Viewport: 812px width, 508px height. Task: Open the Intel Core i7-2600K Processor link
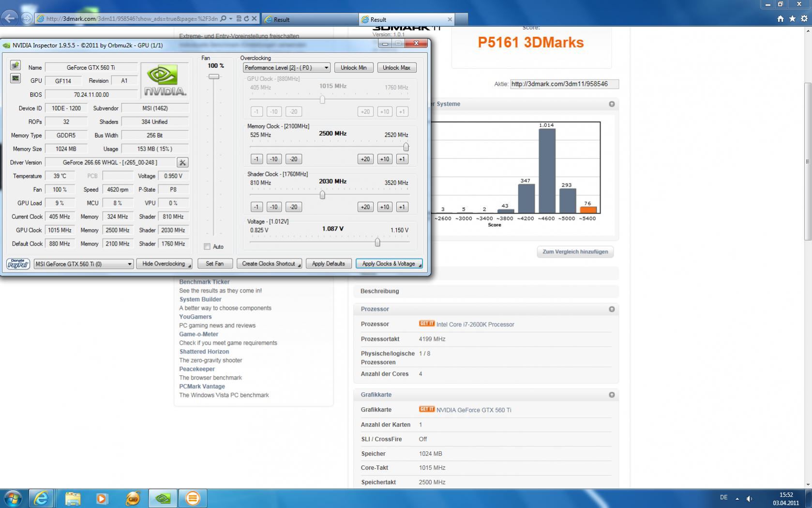click(x=475, y=324)
